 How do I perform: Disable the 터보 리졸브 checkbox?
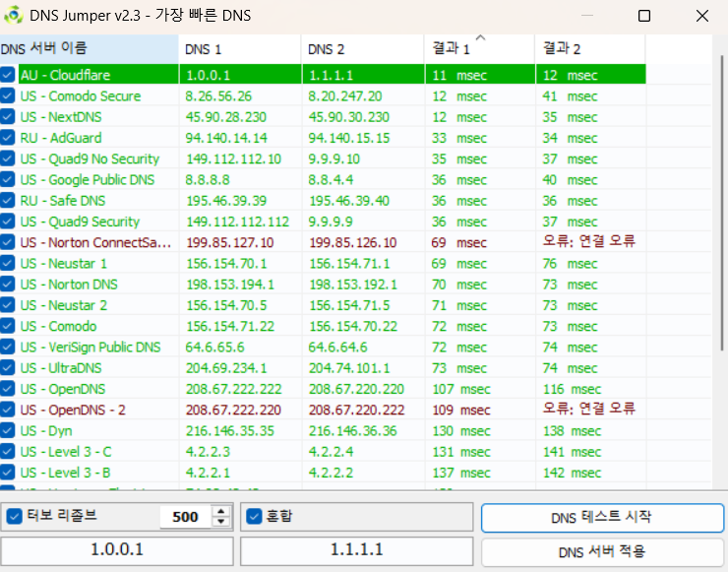click(x=15, y=516)
